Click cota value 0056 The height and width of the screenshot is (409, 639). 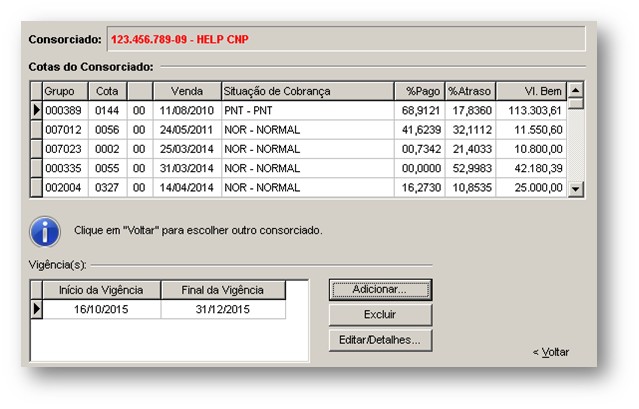[108, 130]
